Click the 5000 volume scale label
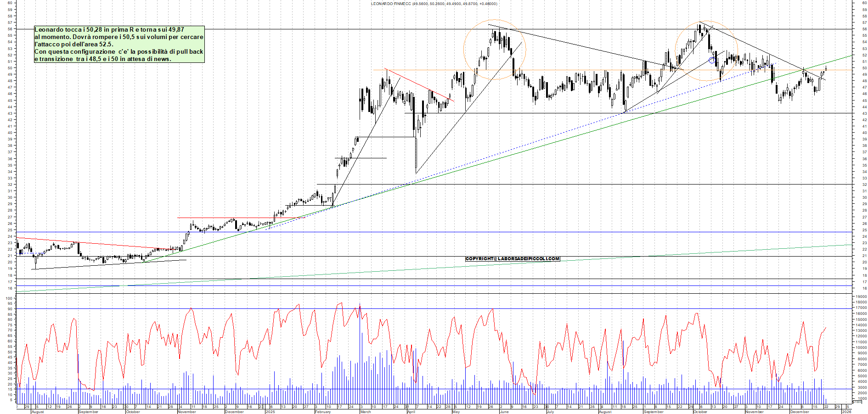868x414 pixels. click(860, 376)
